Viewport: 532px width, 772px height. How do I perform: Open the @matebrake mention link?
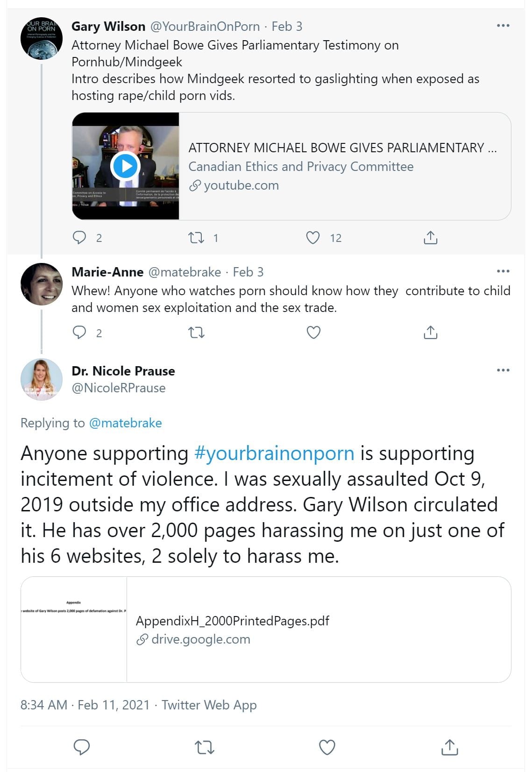coord(125,423)
